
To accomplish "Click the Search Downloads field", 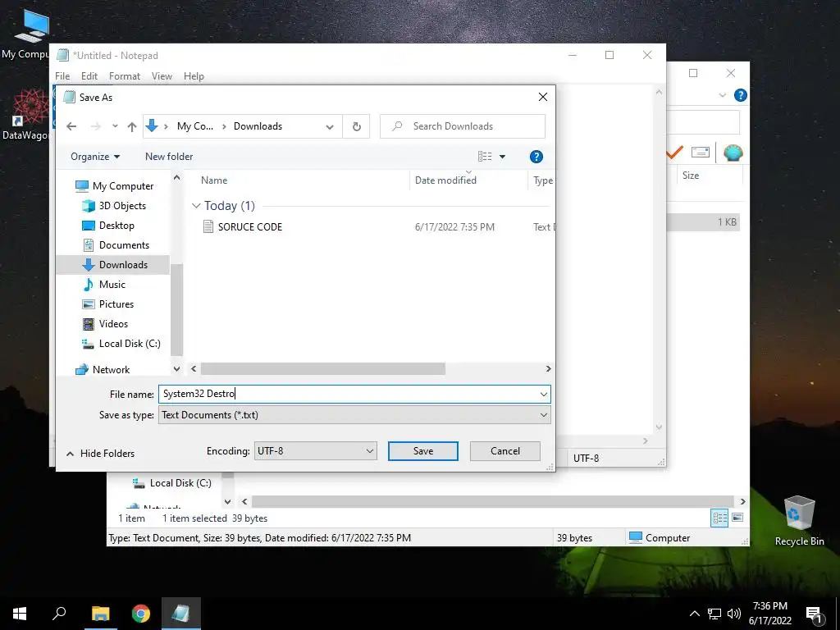I will coord(463,126).
